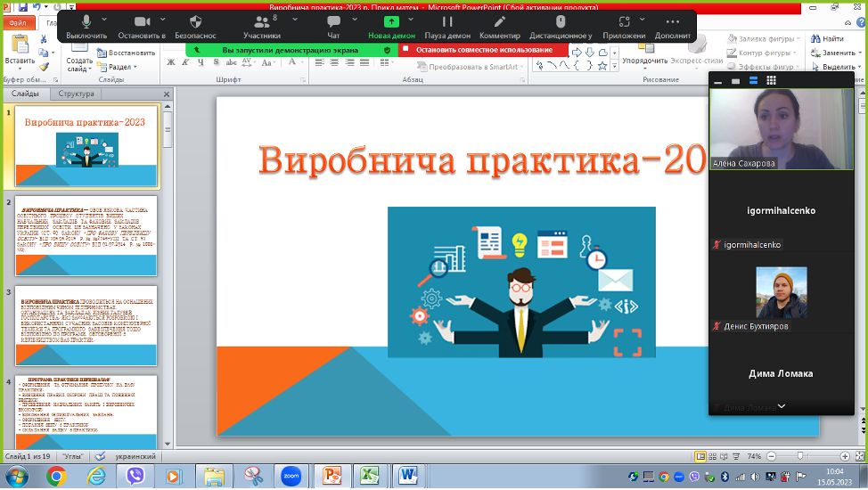Viewport: 868px width, 490px height.
Task: Open Zoom Security shield options
Action: pyautogui.click(x=195, y=23)
